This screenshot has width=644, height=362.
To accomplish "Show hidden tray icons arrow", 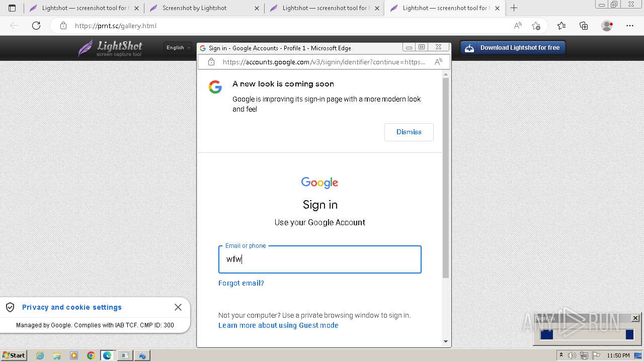I will [561, 355].
